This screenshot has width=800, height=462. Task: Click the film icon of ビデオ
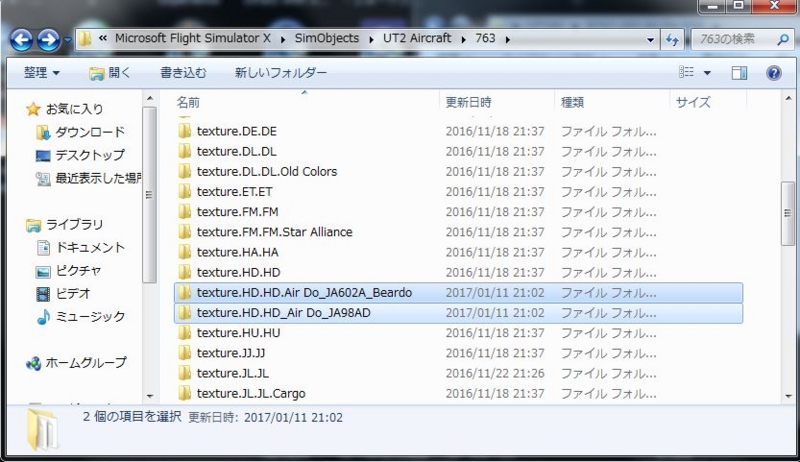[x=43, y=294]
